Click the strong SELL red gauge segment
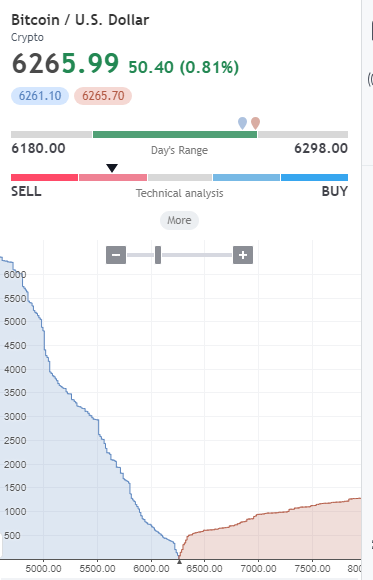Image resolution: width=373 pixels, height=580 pixels. coord(44,178)
